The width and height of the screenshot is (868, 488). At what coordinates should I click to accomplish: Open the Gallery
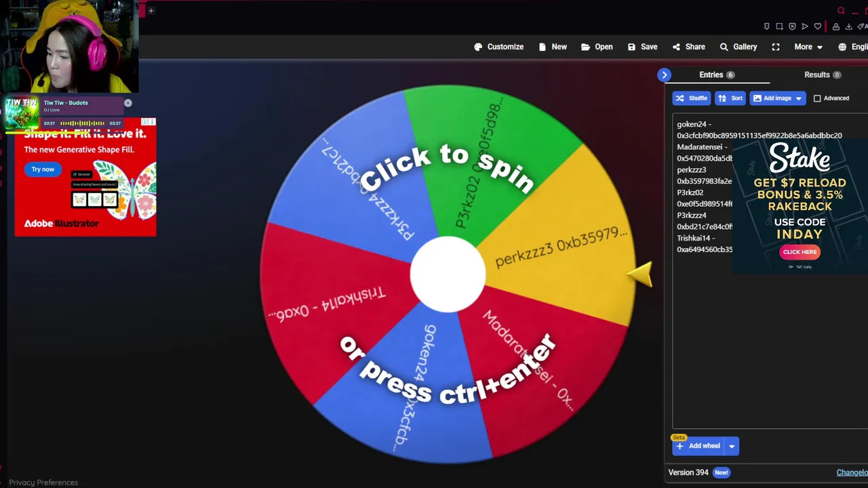click(x=738, y=47)
